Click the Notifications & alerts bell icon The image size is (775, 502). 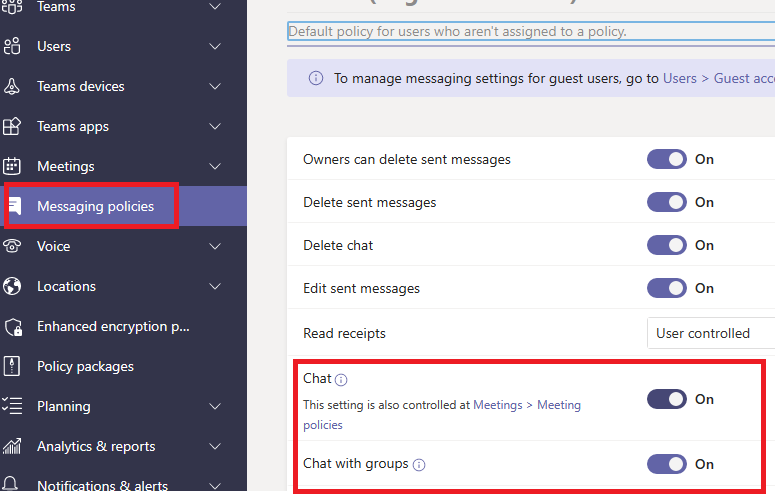(11, 483)
